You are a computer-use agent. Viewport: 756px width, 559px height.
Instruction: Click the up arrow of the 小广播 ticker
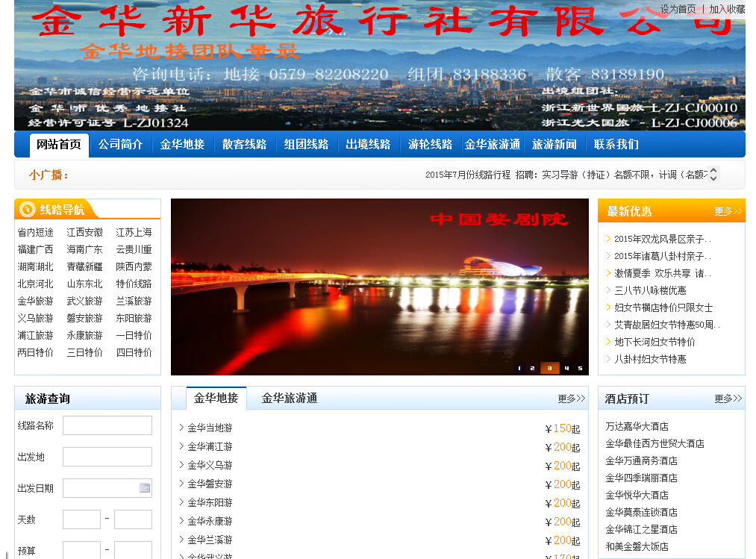coord(713,169)
